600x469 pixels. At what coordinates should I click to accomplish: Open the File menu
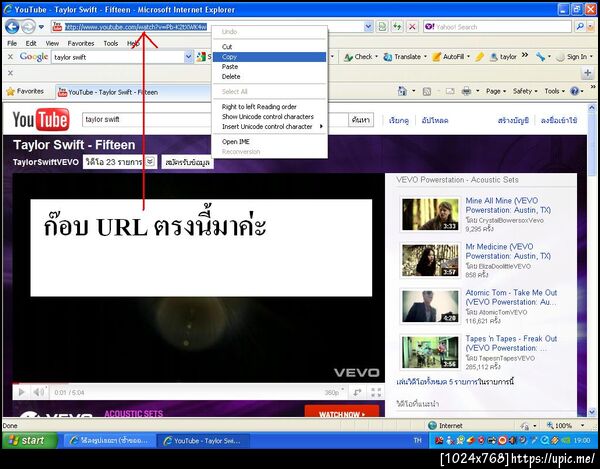pos(12,43)
